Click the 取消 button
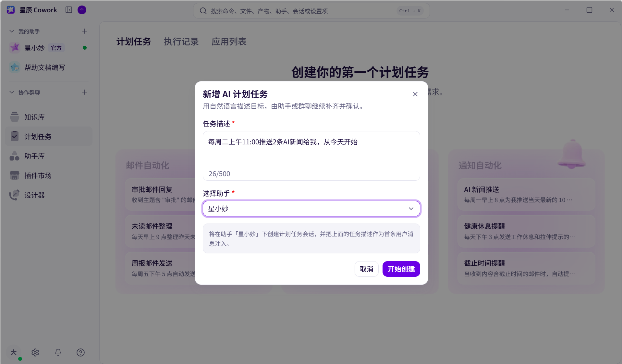 367,269
